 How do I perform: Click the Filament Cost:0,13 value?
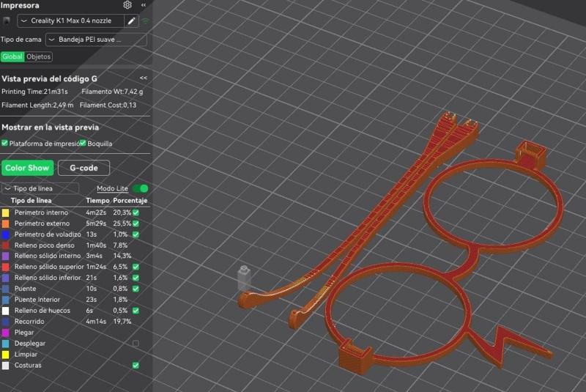108,106
